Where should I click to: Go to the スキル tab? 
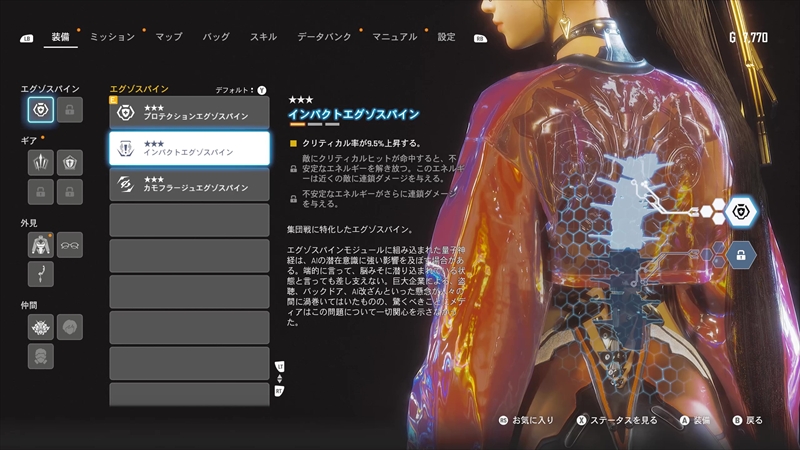[x=263, y=37]
